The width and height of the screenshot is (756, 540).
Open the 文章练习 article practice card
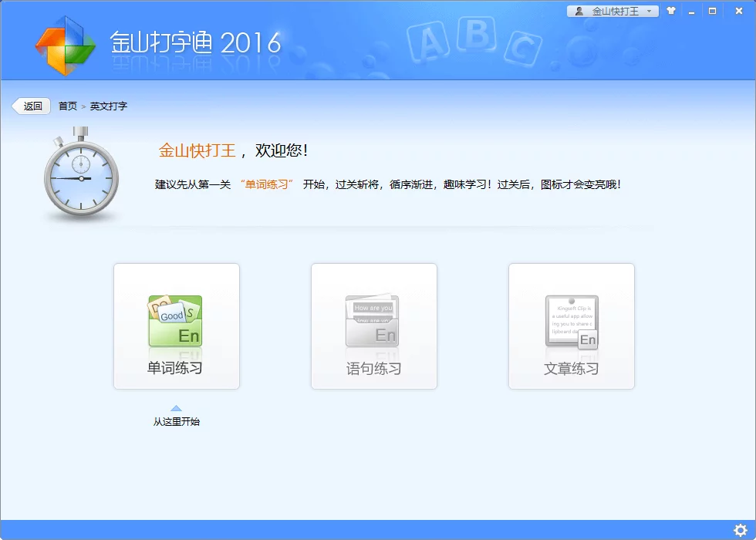[x=572, y=326]
